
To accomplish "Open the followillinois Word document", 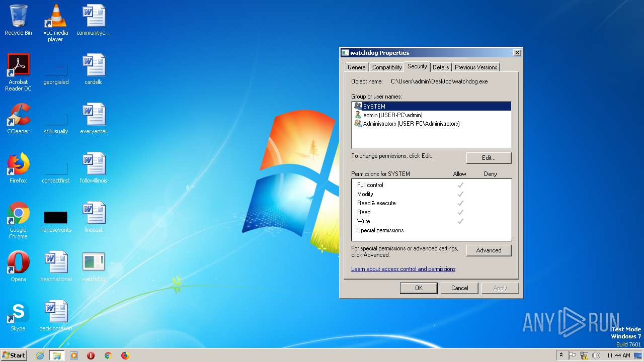I will 94,168.
